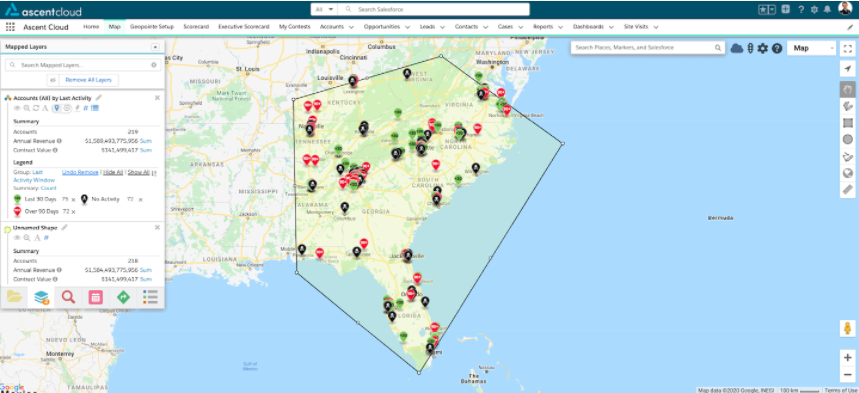Toggle Unnamed Shape layer visibility eye
The height and width of the screenshot is (393, 859).
coord(18,237)
